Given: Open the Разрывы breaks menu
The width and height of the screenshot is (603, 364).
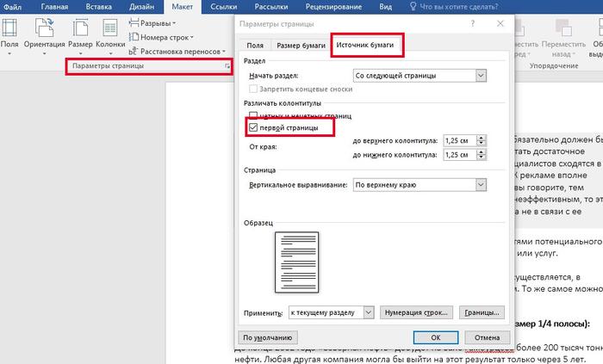Looking at the screenshot, I should (159, 23).
